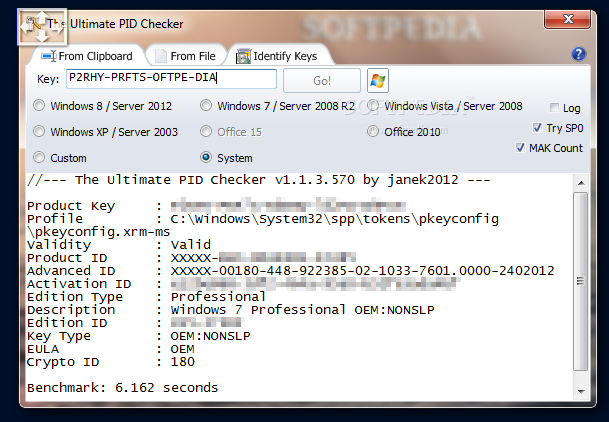This screenshot has height=422, width=609.
Task: Enable the Log checkbox
Action: [555, 108]
